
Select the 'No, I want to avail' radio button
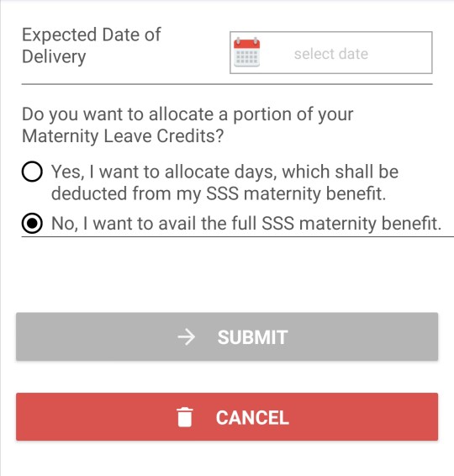point(32,224)
